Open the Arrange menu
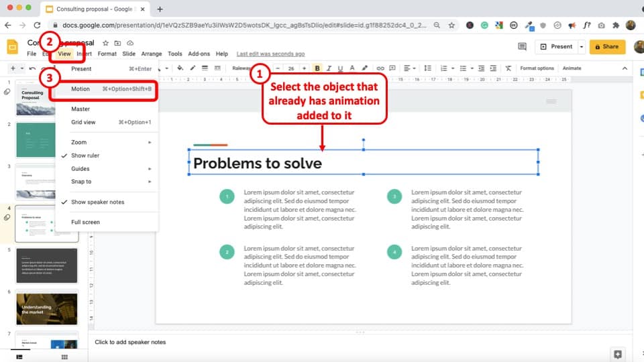 pyautogui.click(x=152, y=54)
